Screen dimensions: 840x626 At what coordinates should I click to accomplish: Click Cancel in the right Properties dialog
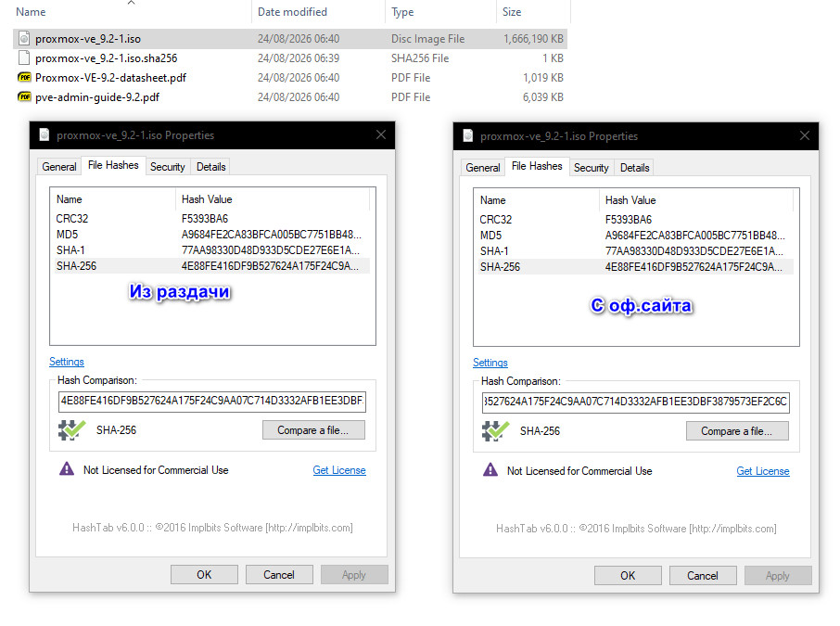coord(703,576)
